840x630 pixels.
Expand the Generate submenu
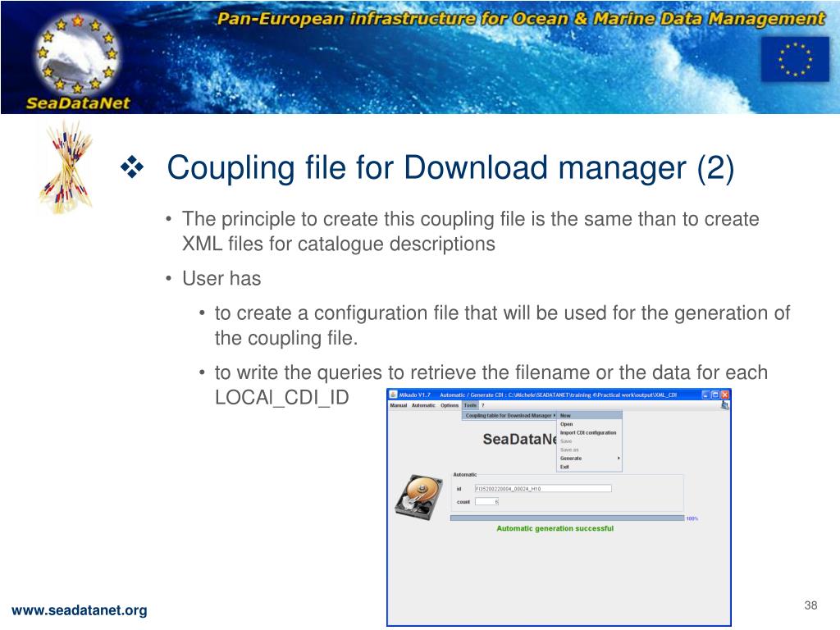[589, 458]
